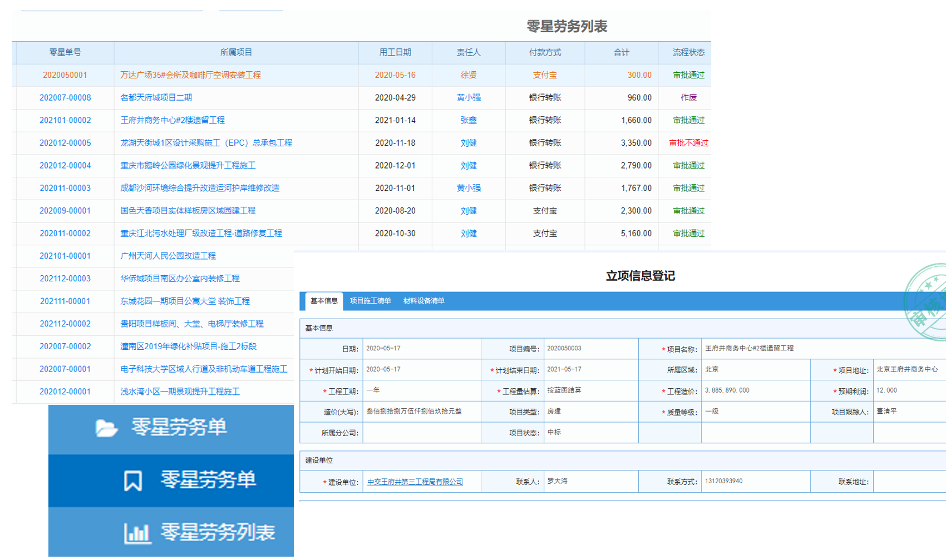This screenshot has width=946, height=560.
Task: Click the folder icon beside 零星劳务单 header
Action: [106, 428]
